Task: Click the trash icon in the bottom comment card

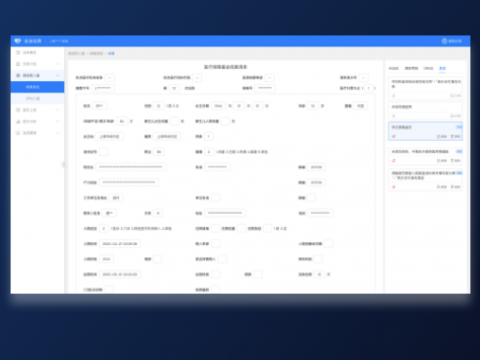Action: point(453,187)
